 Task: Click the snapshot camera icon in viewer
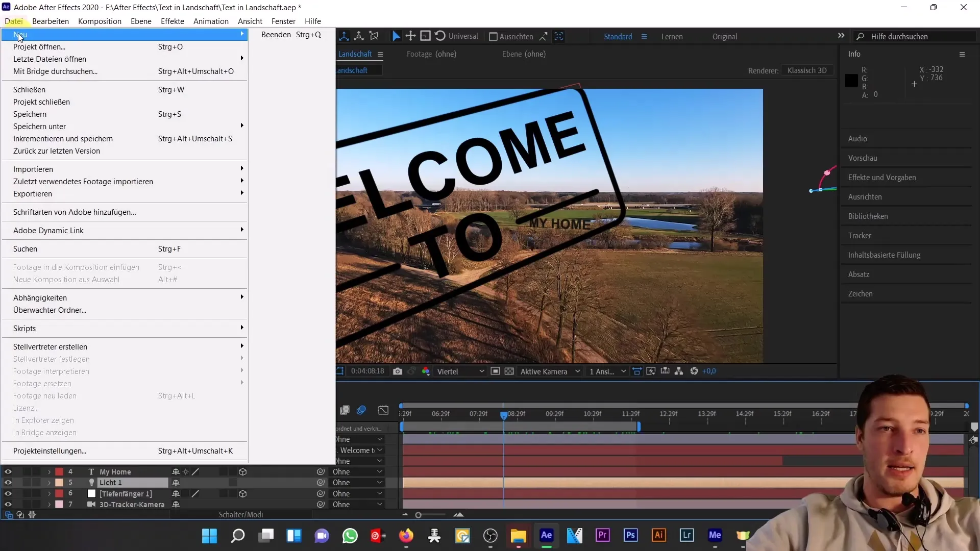(397, 371)
